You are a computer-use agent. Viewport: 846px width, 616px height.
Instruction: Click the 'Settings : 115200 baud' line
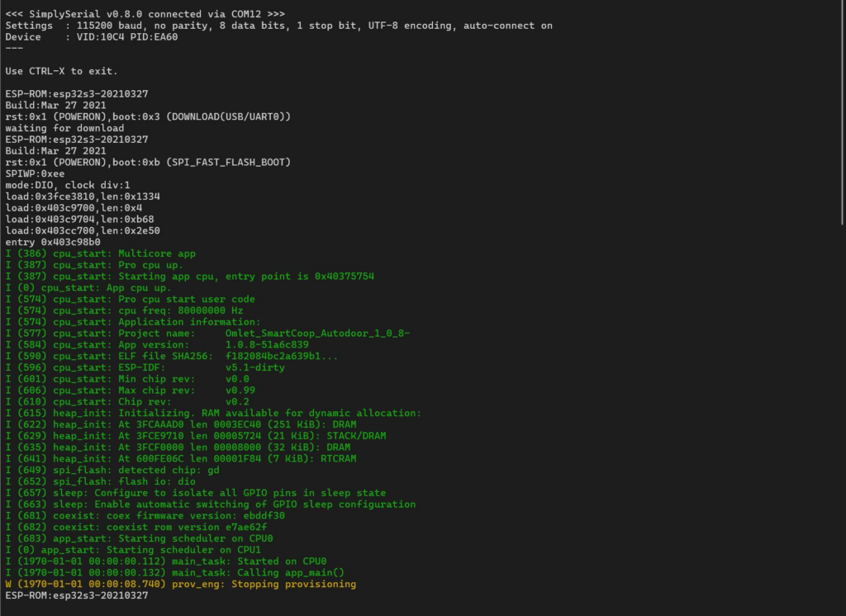[x=279, y=26]
